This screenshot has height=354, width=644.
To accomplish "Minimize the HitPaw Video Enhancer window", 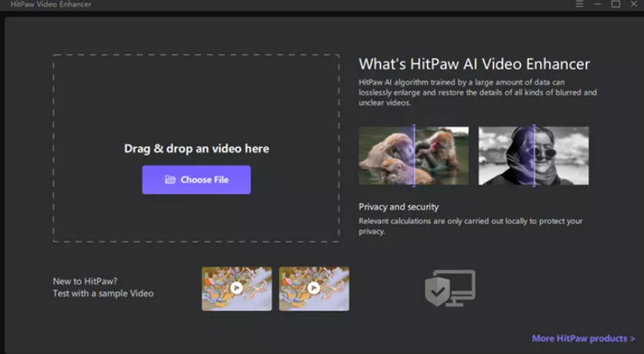I will [598, 4].
